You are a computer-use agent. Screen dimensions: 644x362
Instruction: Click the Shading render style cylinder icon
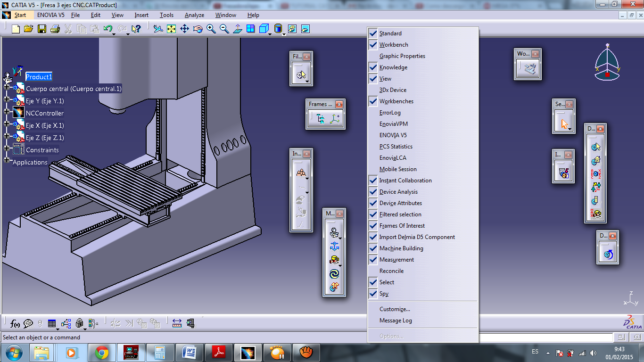point(278,29)
